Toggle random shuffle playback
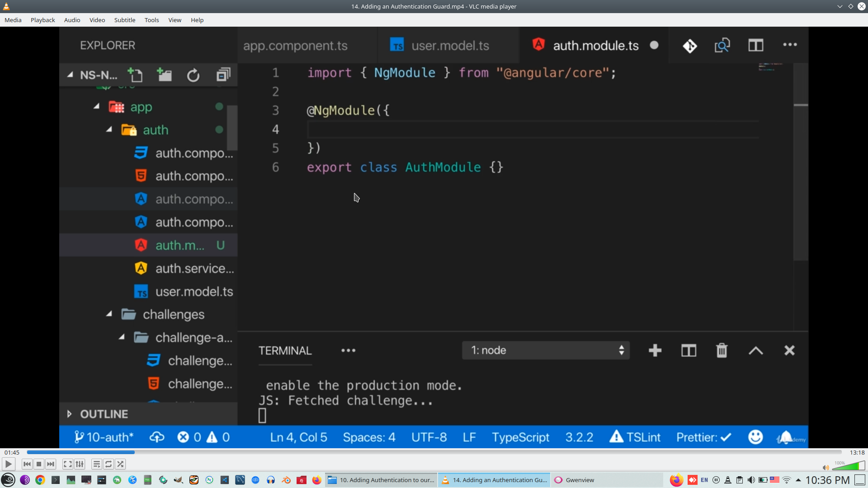The image size is (868, 488). click(120, 464)
